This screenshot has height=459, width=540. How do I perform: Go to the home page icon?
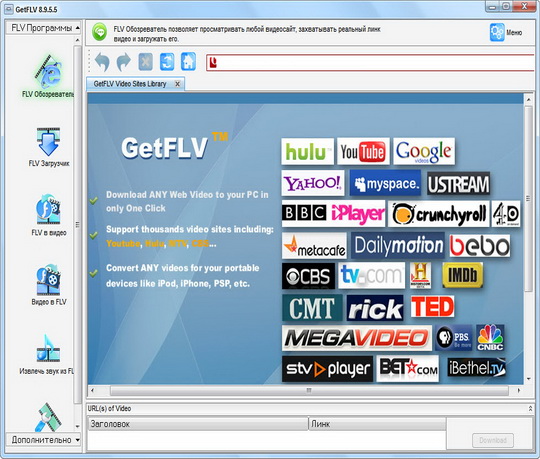188,62
